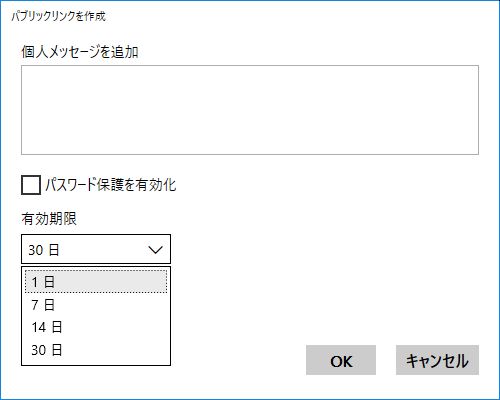Select 30 日 at the bottom of the list
Screen dimensions: 500x400
tap(96, 350)
